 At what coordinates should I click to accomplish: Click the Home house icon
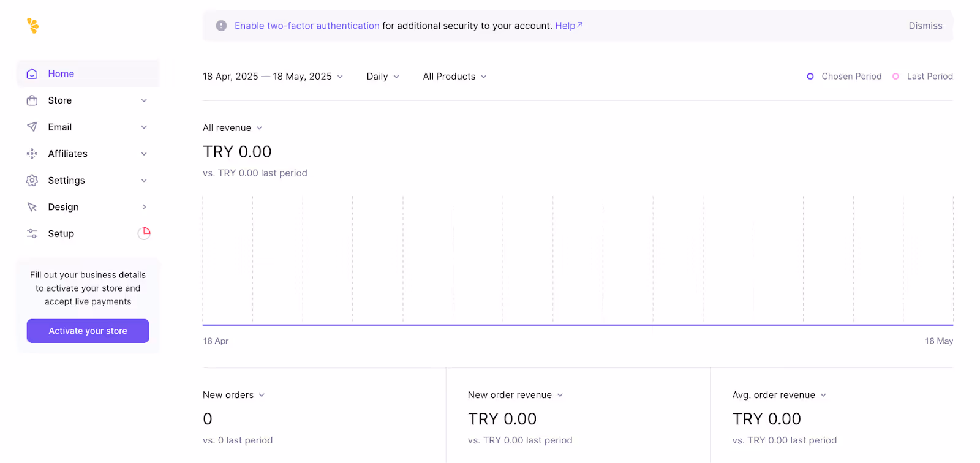pyautogui.click(x=32, y=74)
